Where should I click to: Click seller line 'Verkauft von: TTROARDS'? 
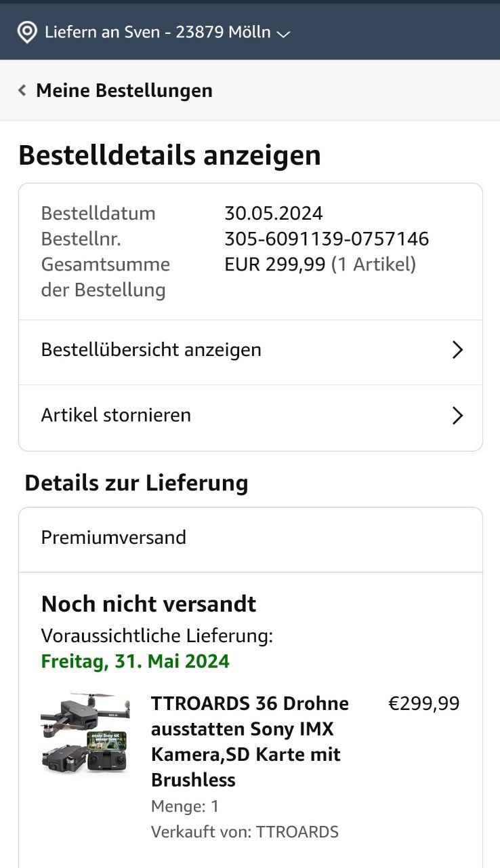coord(245,831)
